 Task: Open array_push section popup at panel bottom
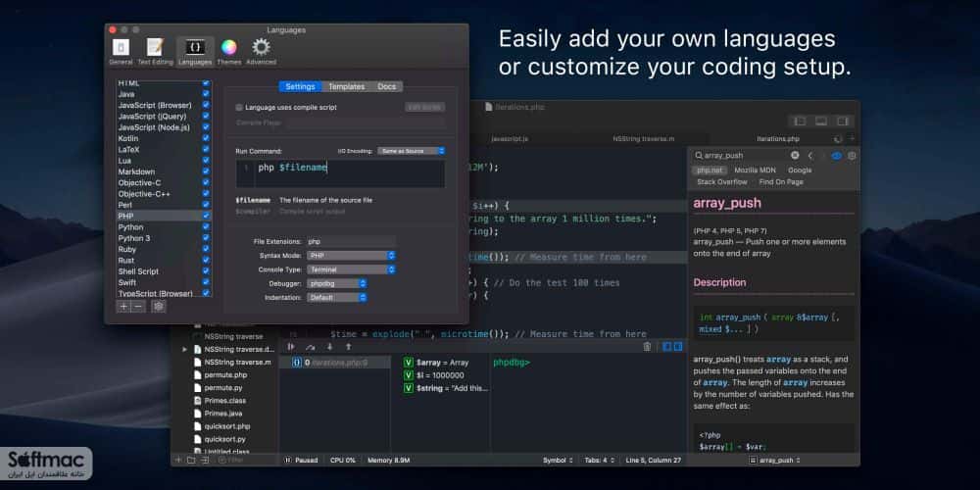click(774, 460)
